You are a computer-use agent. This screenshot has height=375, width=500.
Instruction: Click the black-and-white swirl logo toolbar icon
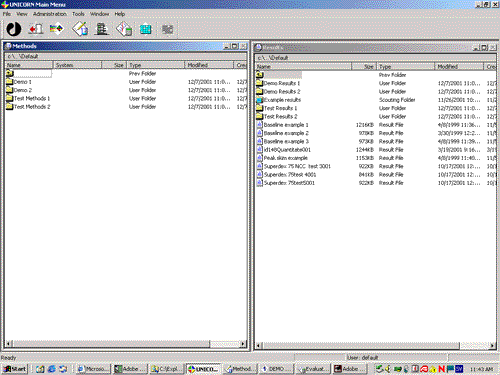coord(14,29)
